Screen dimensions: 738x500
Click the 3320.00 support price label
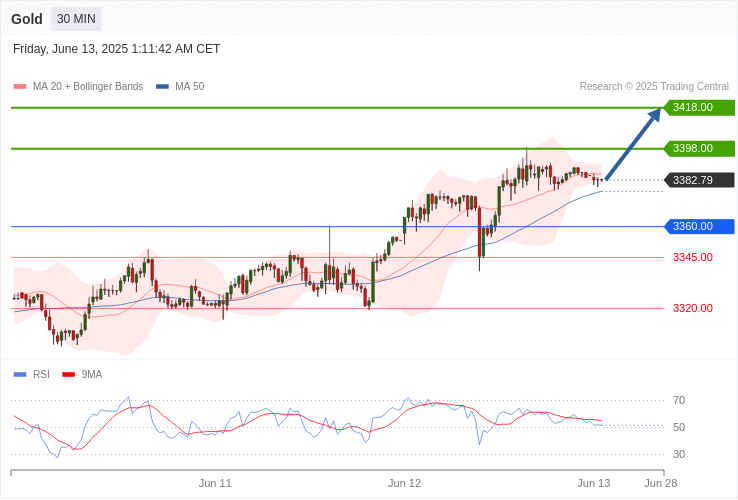[x=693, y=308]
